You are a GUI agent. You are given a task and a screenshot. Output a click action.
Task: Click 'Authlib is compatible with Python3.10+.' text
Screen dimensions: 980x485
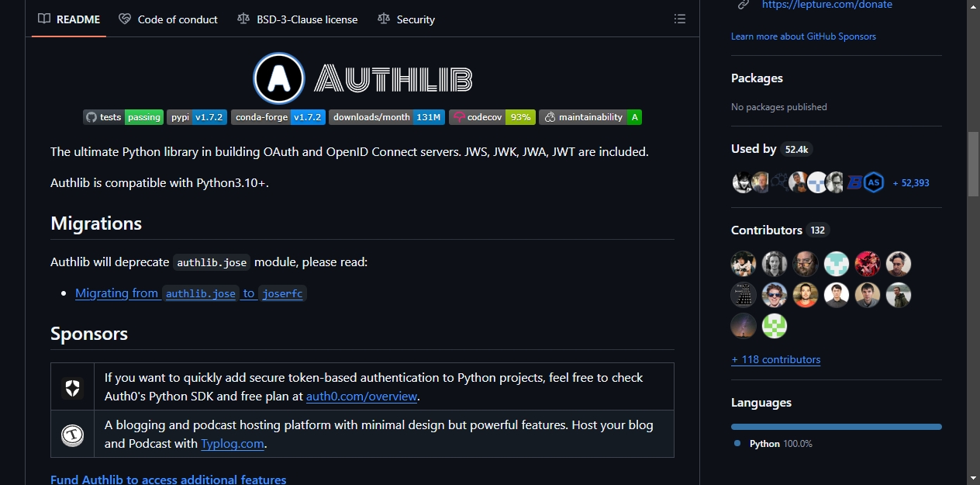point(160,183)
